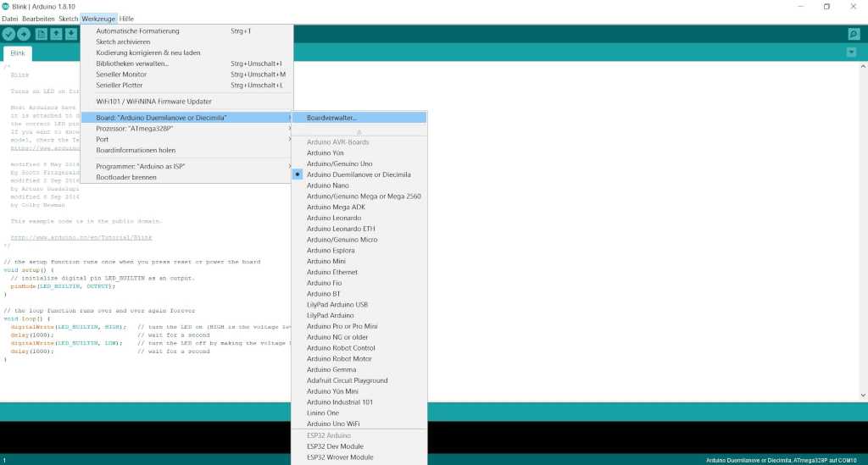Open the tab dropdown arrow at right

[x=851, y=53]
